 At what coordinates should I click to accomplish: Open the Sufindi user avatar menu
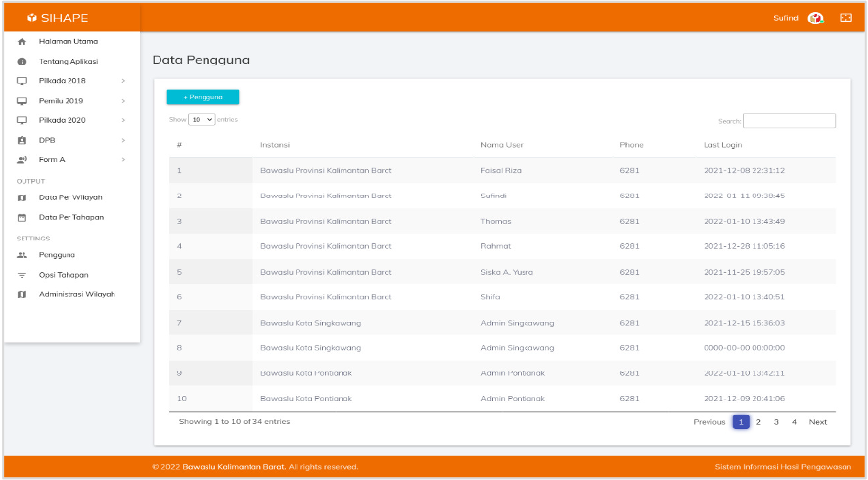(x=815, y=18)
